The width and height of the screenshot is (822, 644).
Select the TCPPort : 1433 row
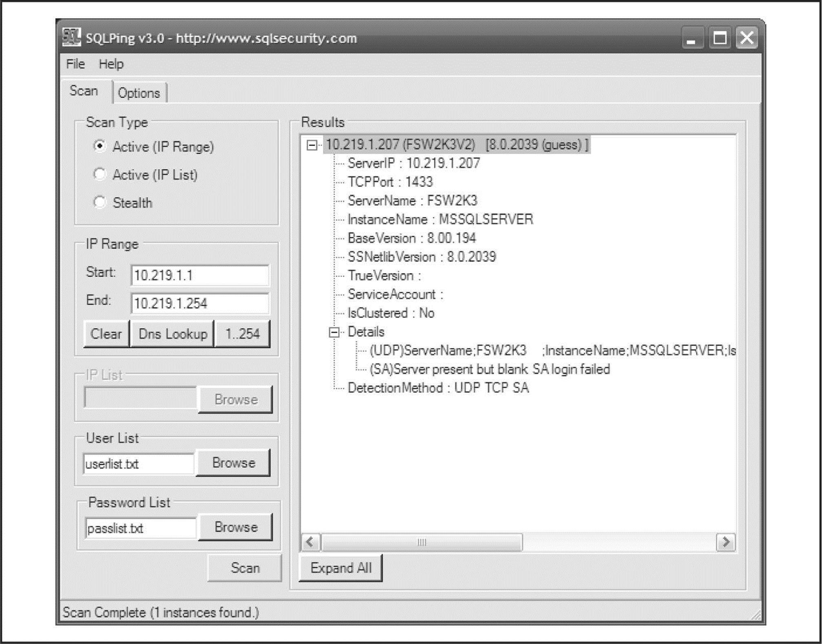coord(390,182)
